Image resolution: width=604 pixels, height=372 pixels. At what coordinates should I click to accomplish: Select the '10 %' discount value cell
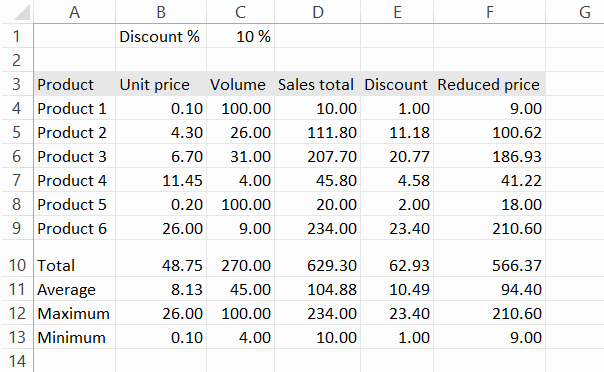[240, 36]
